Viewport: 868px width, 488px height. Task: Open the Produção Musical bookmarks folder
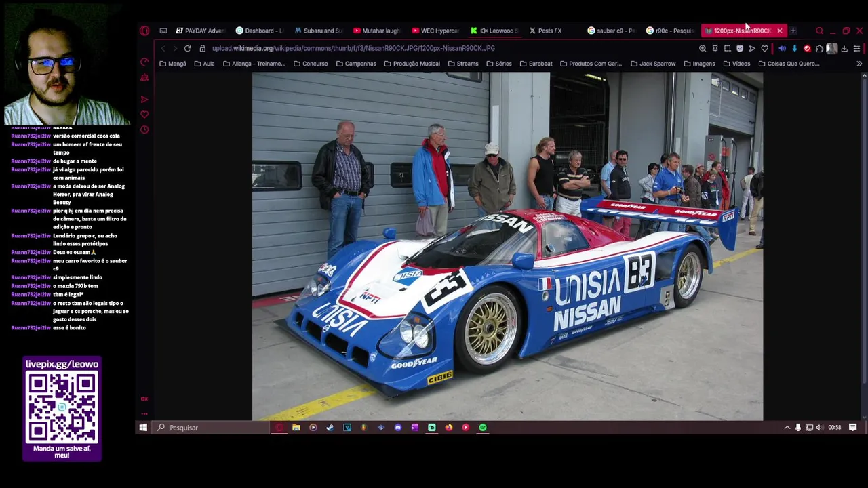(x=412, y=64)
